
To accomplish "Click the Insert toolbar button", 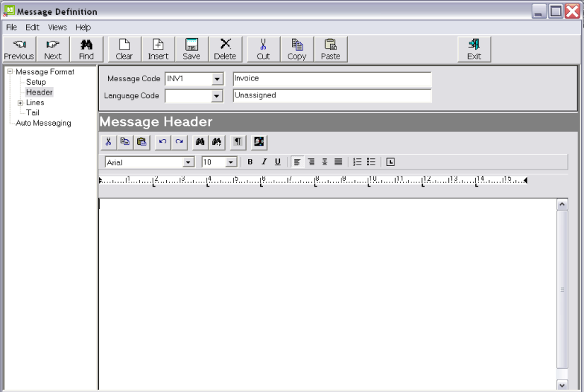I will tap(158, 49).
